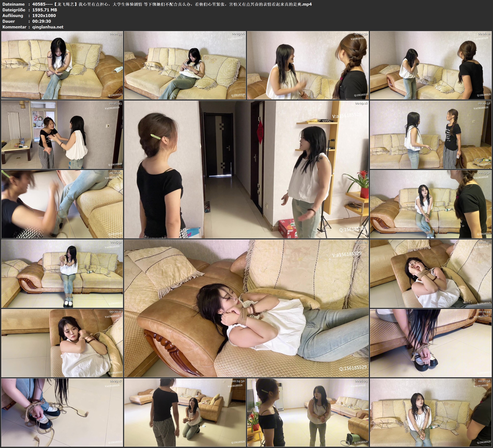Click the qinglanhua.net comment text

point(48,27)
